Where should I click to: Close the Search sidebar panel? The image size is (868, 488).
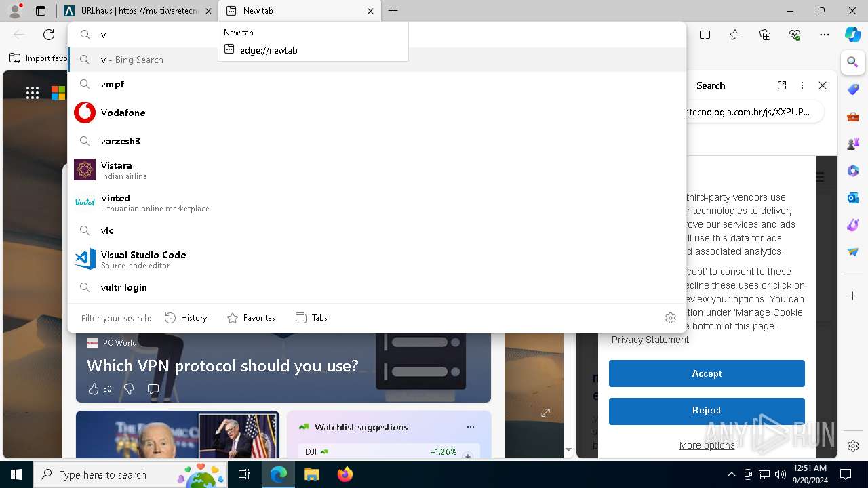[x=823, y=85]
